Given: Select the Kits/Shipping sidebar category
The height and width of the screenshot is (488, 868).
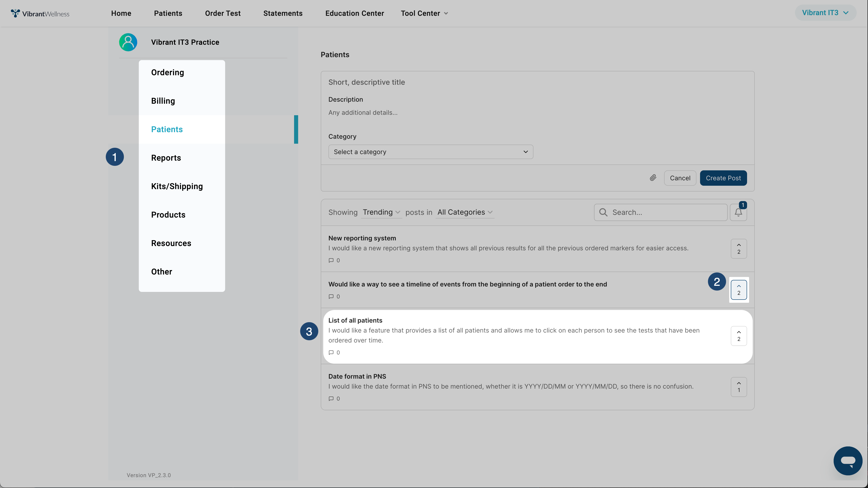Looking at the screenshot, I should [x=177, y=186].
